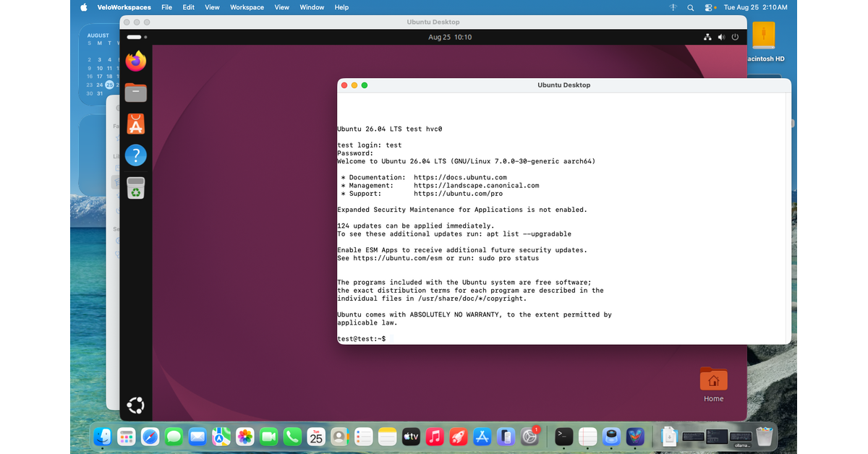Open Control Center in the menu bar
Image resolution: width=868 pixels, height=454 pixels.
click(x=710, y=7)
